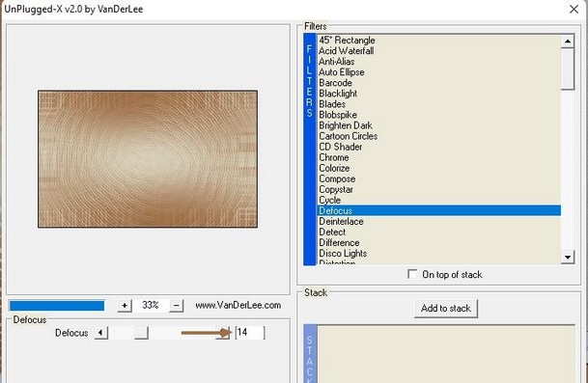This screenshot has height=383, width=588.
Task: Click the zoom out minus button
Action: click(x=177, y=306)
